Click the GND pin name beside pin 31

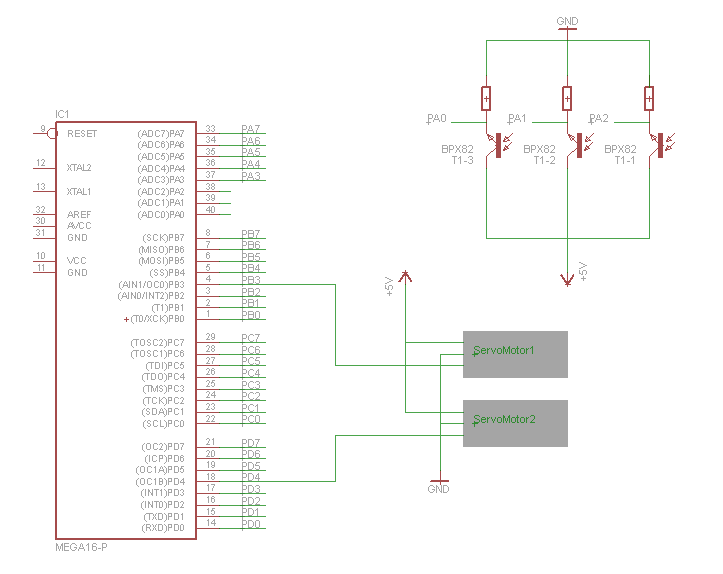77,238
